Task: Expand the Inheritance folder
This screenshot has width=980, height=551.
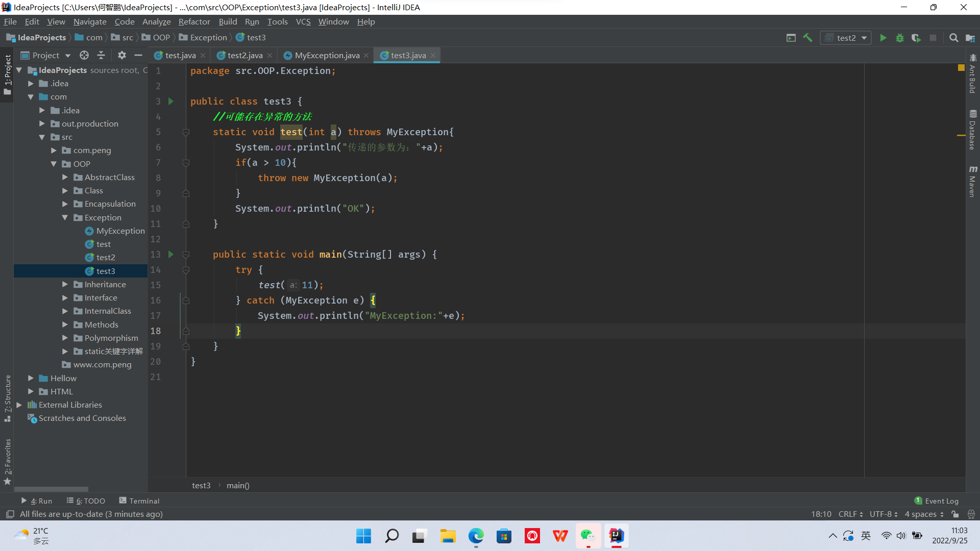Action: [x=65, y=284]
